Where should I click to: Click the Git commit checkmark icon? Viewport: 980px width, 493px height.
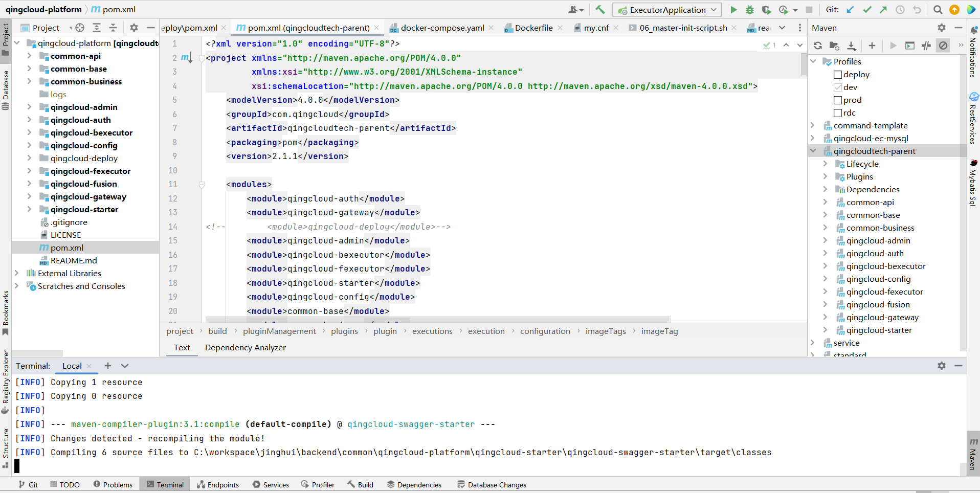[867, 10]
